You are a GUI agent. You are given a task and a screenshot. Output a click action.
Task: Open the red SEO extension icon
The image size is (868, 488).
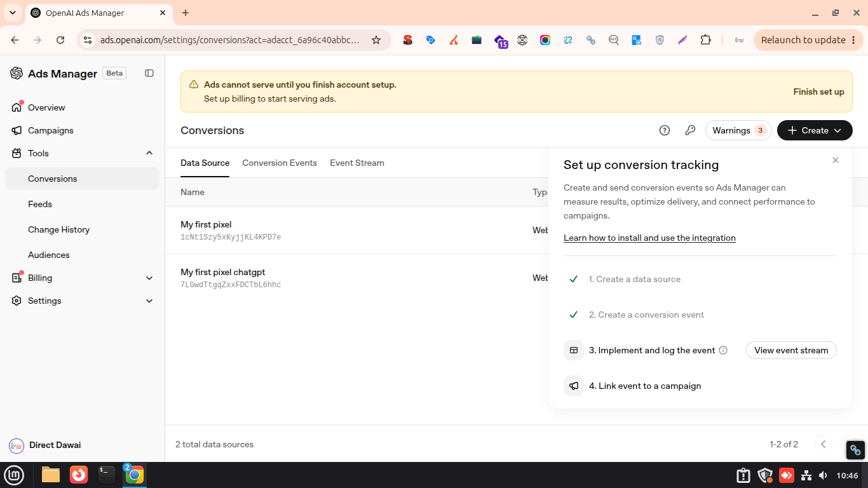[408, 40]
